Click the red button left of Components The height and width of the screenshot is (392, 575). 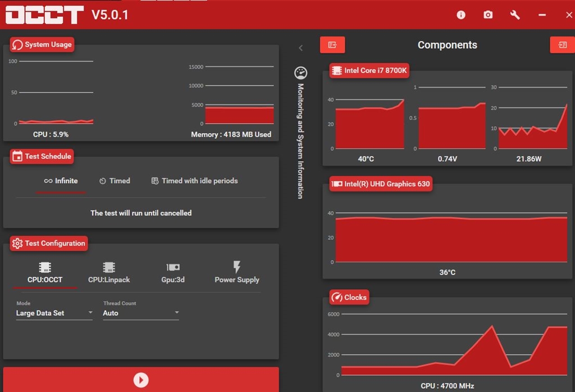pos(332,45)
